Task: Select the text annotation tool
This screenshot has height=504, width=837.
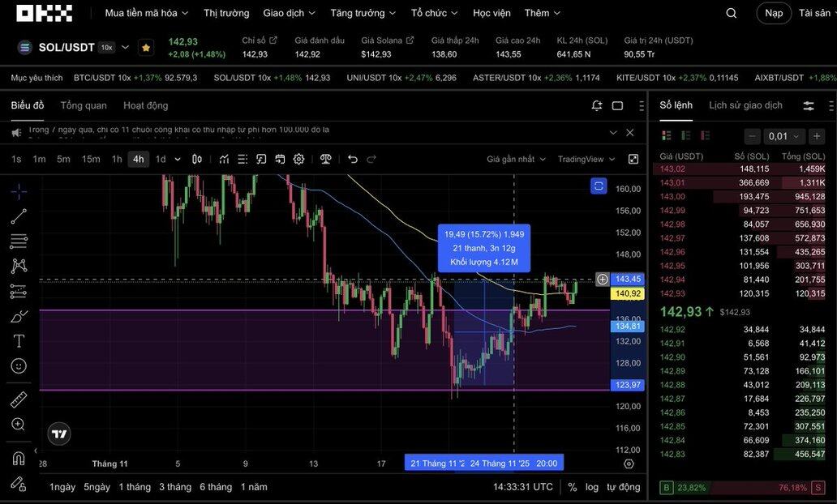Action: 19,340
